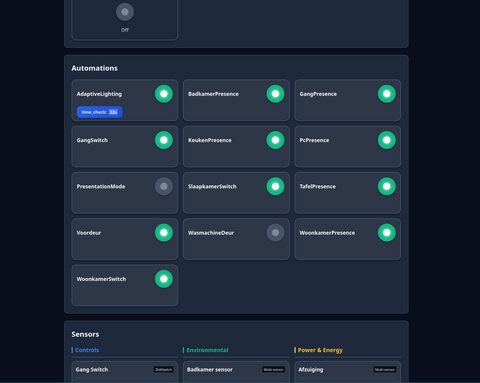Click the AdaptiveLighting label

tap(99, 94)
